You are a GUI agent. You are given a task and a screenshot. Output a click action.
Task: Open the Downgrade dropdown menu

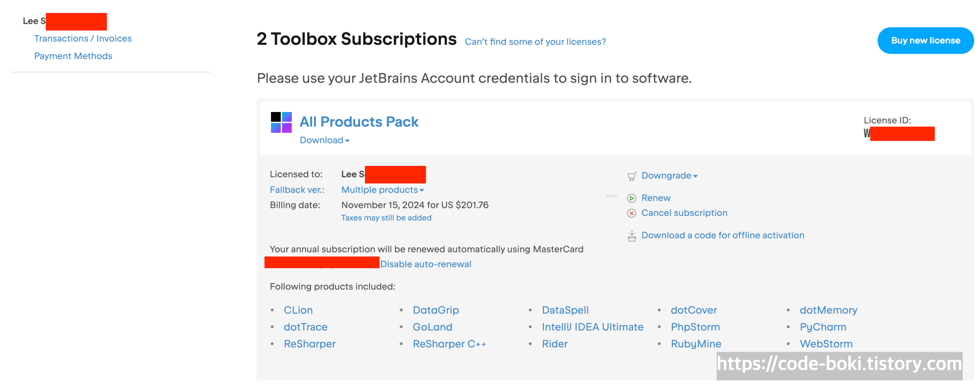coord(669,176)
